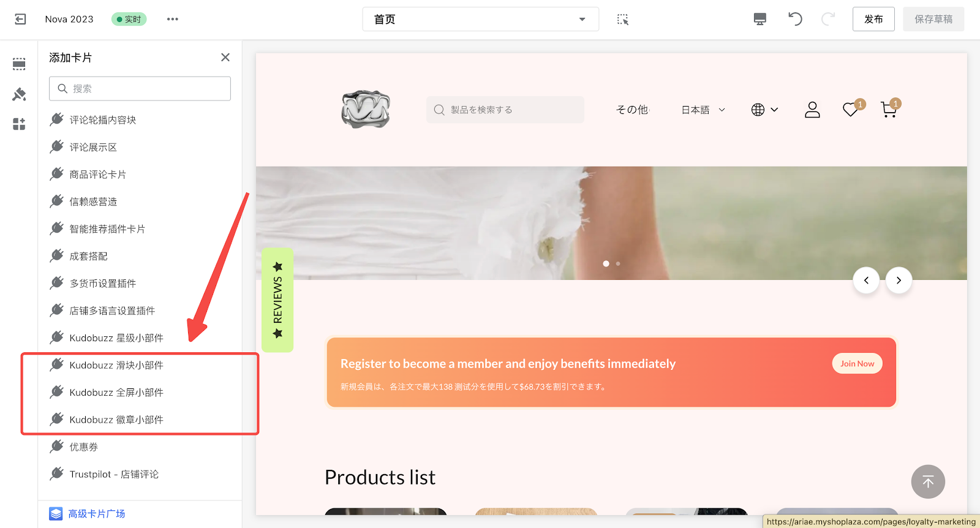Open the shopping cart icon
Viewport: 980px width, 528px height.
(x=888, y=110)
